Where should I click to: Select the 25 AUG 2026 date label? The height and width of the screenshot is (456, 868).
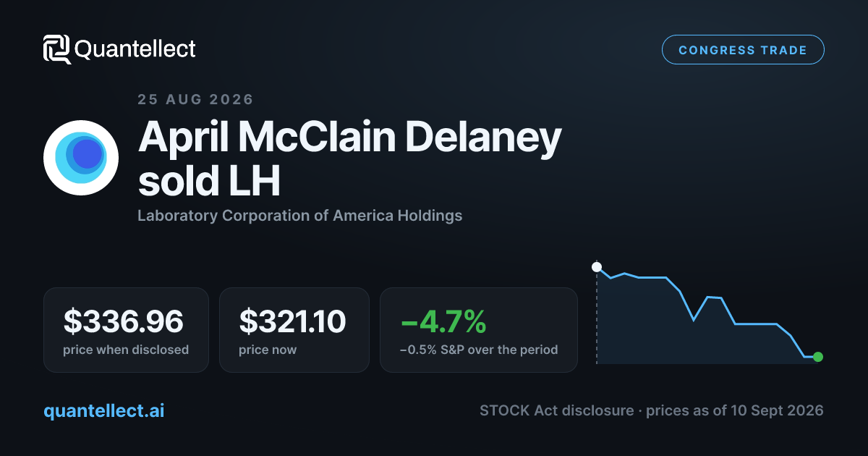click(x=195, y=100)
